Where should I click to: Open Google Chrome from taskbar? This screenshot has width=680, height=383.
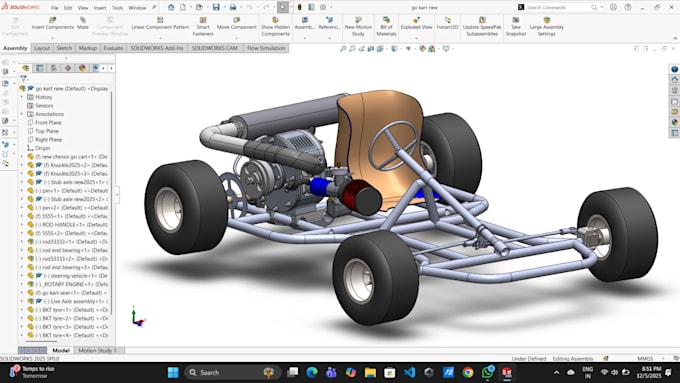[x=468, y=373]
